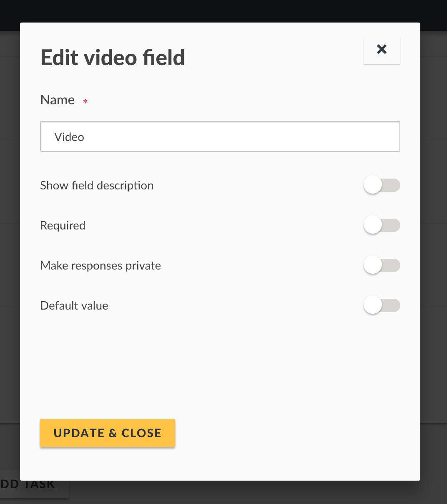Image resolution: width=447 pixels, height=504 pixels.
Task: Select the Name text input field
Action: pyautogui.click(x=220, y=136)
